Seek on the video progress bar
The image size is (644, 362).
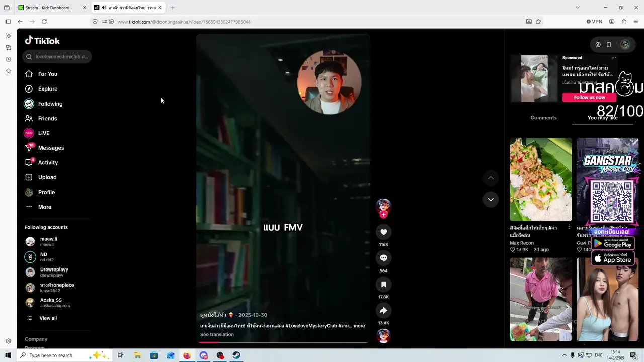[x=283, y=342]
